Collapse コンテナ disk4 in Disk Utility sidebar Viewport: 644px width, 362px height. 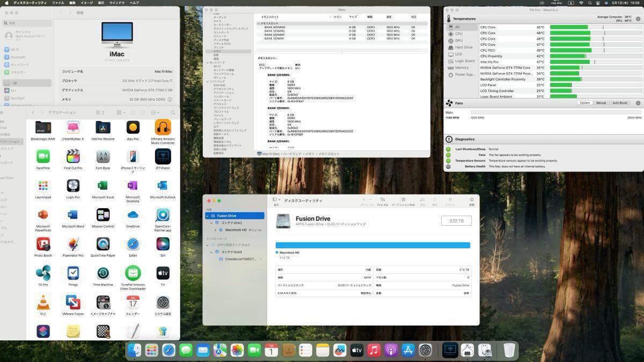pyautogui.click(x=211, y=252)
